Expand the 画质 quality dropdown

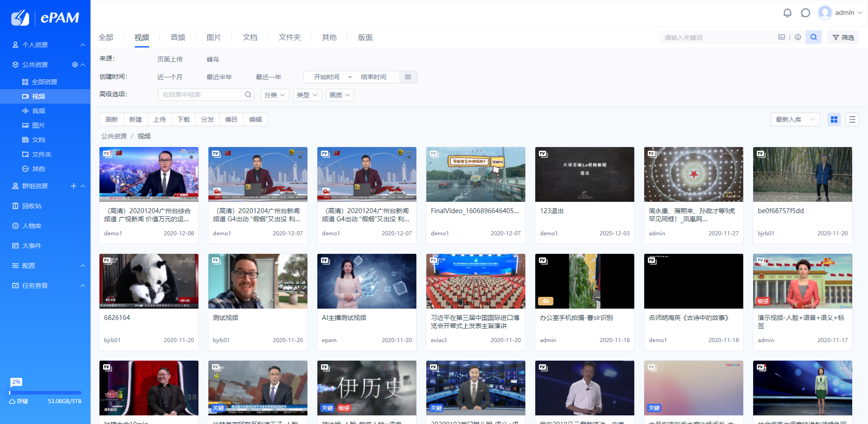[340, 95]
